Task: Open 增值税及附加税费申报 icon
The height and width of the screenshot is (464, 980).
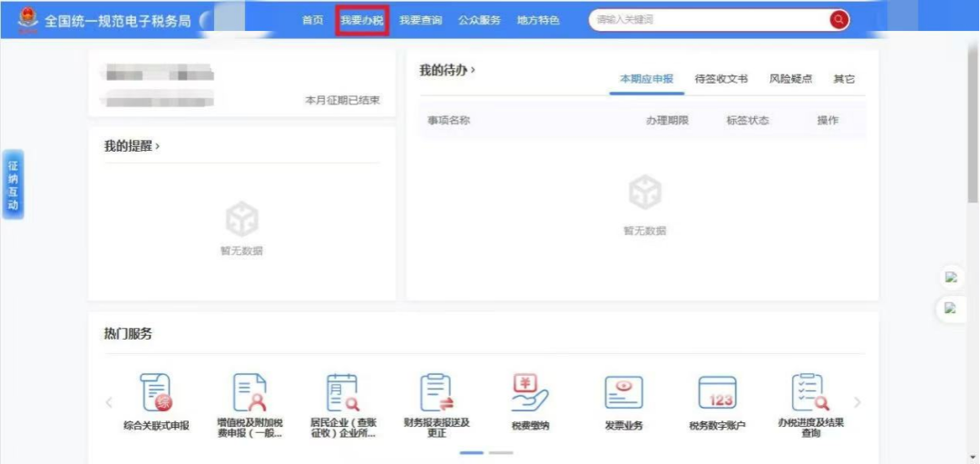Action: (x=250, y=393)
